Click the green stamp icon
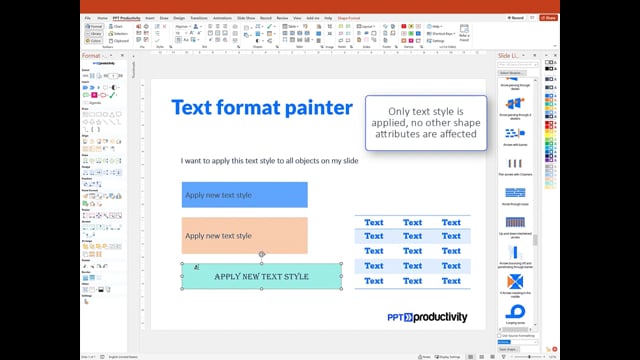 click(411, 33)
